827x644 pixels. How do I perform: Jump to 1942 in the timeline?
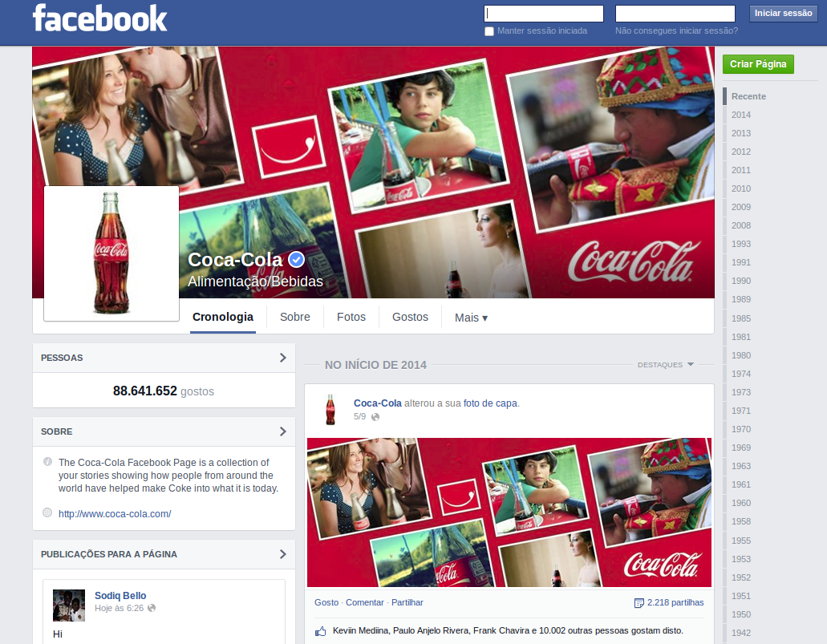(x=741, y=633)
